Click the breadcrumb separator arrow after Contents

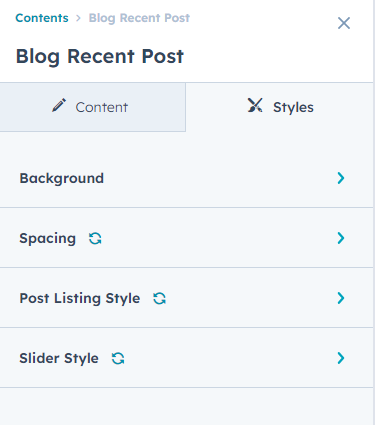click(x=78, y=18)
